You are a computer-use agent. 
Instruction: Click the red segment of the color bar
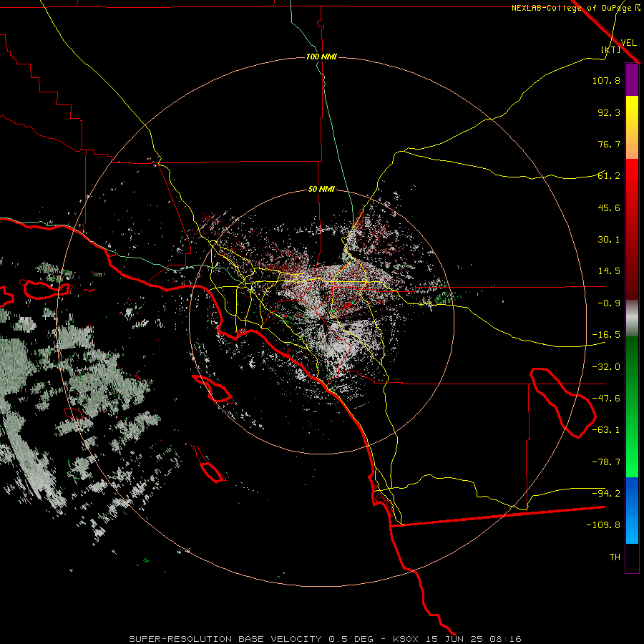click(x=632, y=229)
